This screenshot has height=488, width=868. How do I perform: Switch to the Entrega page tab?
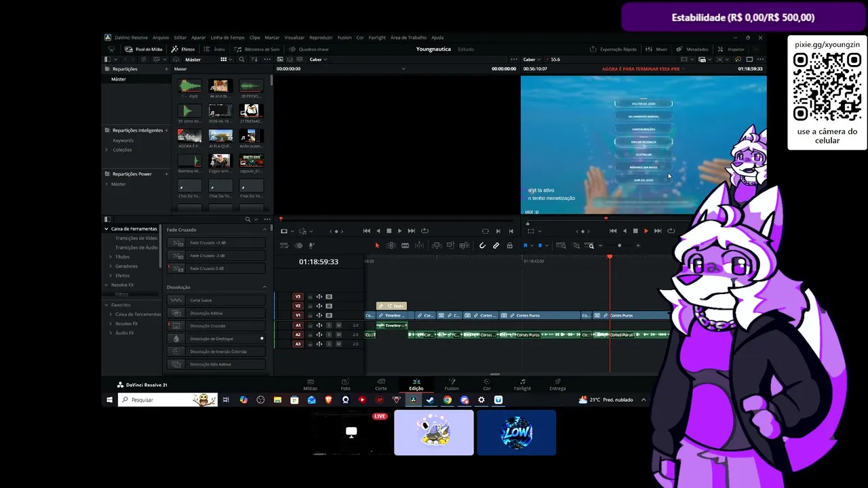(x=557, y=384)
